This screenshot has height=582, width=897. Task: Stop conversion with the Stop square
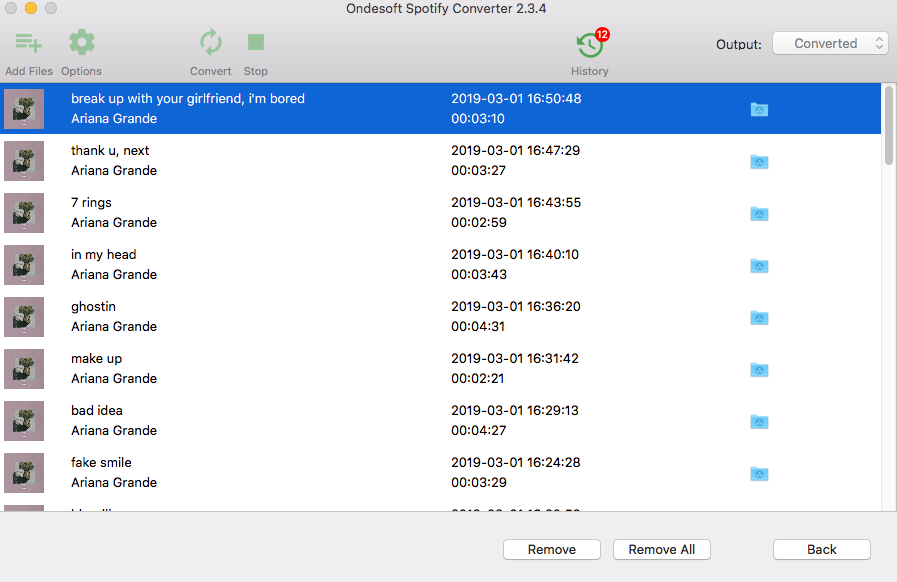click(x=256, y=42)
